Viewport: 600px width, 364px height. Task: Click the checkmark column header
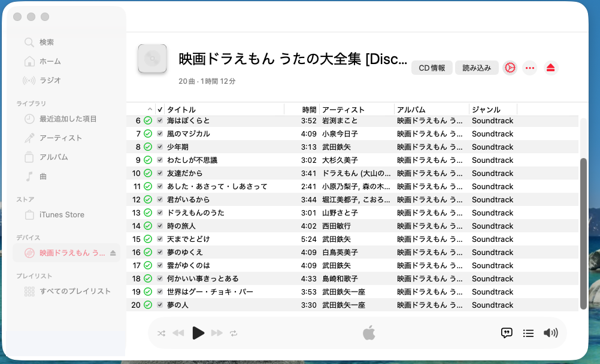tap(160, 110)
